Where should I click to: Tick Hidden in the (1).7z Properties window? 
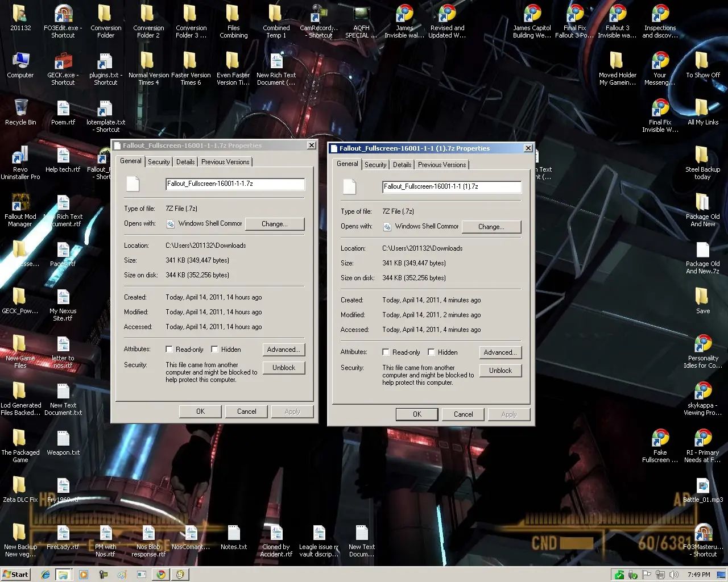point(431,352)
